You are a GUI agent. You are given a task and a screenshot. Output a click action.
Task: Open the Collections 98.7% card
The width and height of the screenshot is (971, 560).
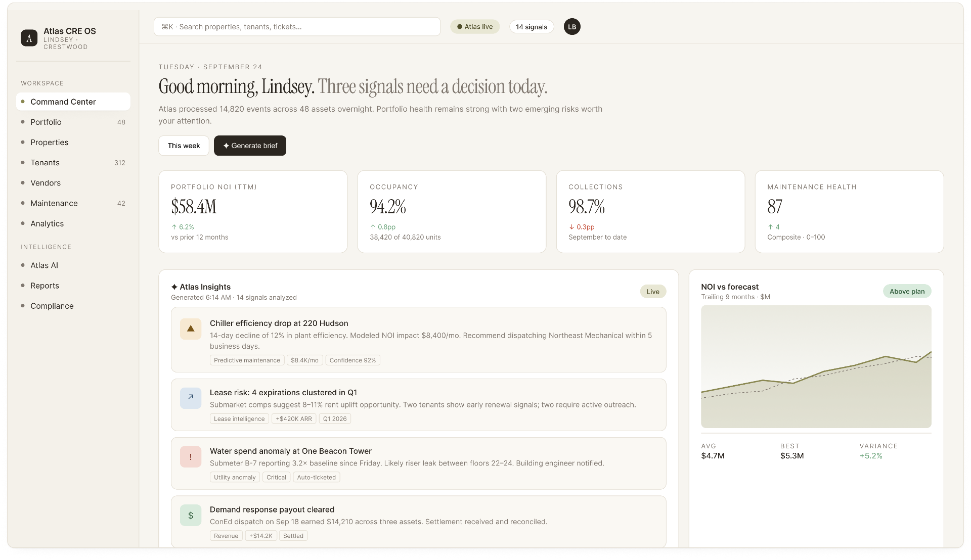pyautogui.click(x=650, y=212)
